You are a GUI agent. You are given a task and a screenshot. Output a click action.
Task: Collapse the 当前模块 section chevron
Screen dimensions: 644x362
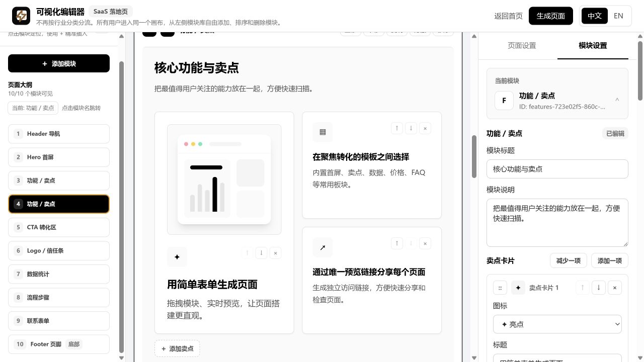coord(617,100)
